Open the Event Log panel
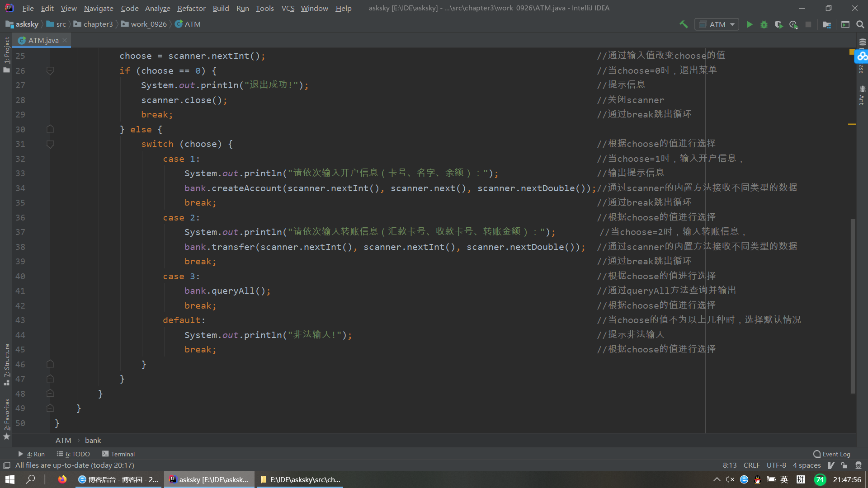868x488 pixels. click(832, 454)
